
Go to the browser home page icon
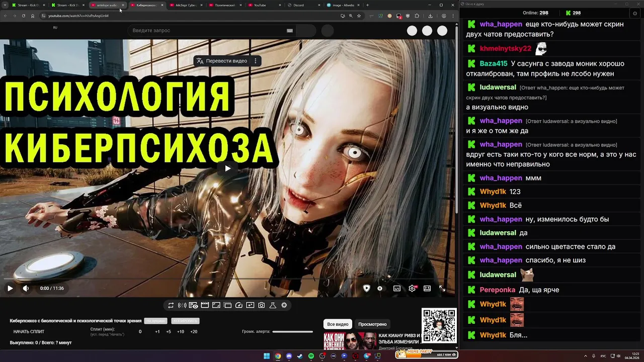coord(33,16)
